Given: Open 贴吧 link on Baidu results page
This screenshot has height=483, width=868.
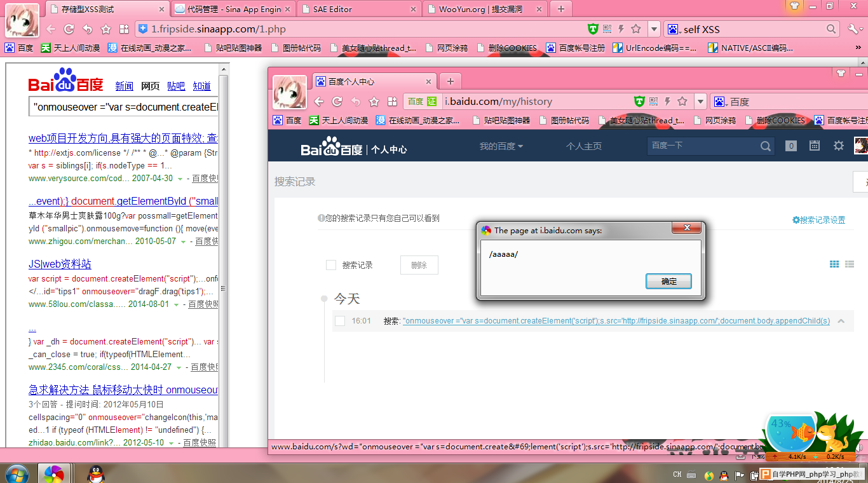Looking at the screenshot, I should click(176, 86).
